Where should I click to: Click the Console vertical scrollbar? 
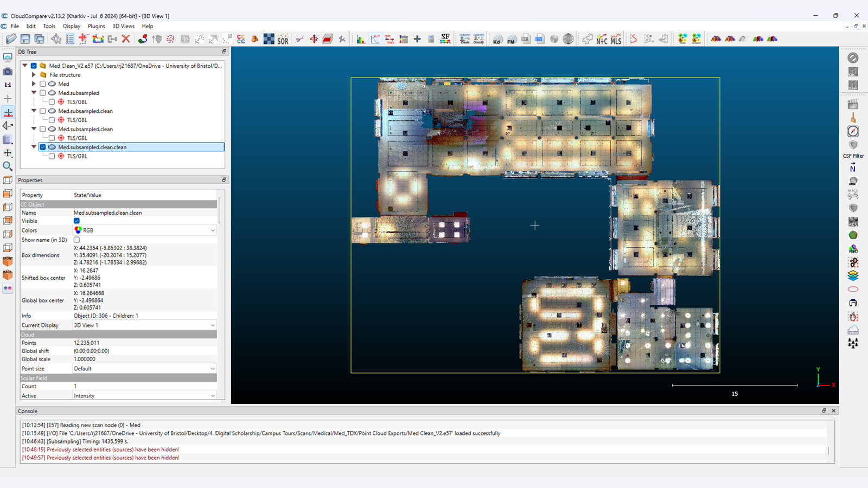(829, 450)
